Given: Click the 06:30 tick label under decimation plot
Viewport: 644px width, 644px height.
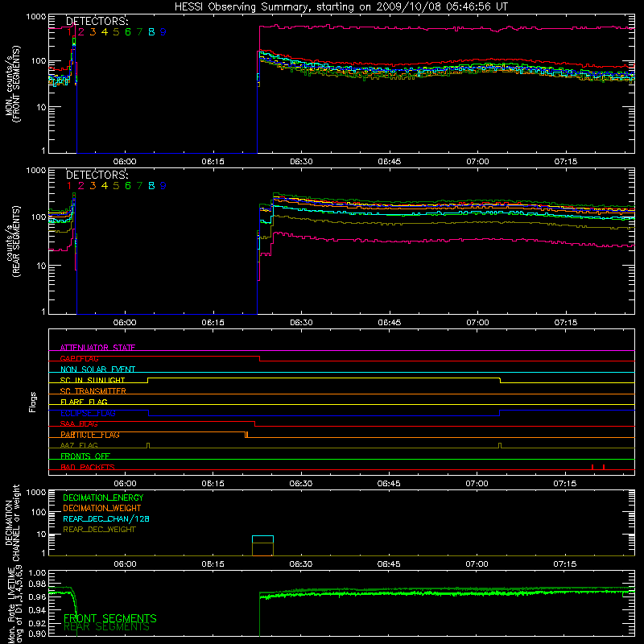Looking at the screenshot, I should coord(300,564).
